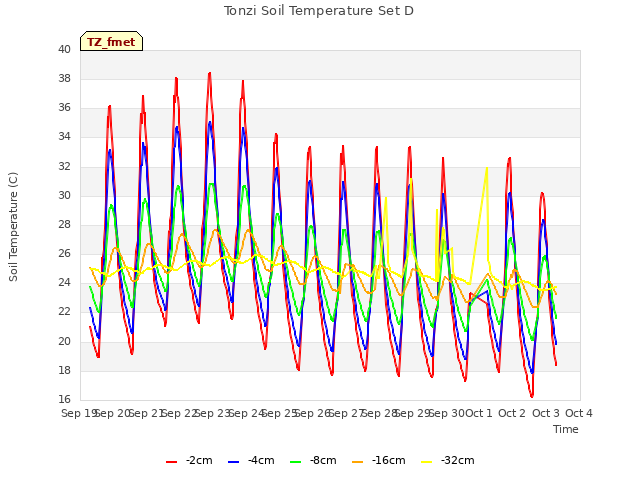Click the 16 y-axis tick label

pos(64,400)
